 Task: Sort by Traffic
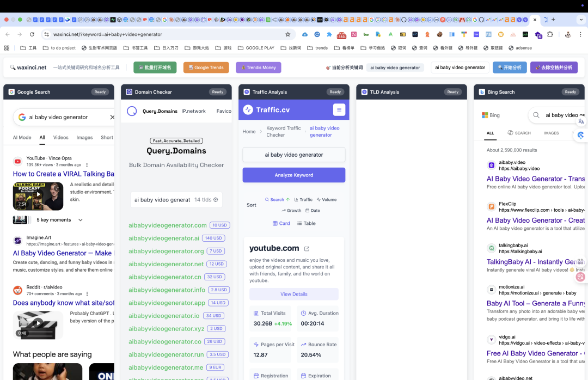click(x=303, y=200)
